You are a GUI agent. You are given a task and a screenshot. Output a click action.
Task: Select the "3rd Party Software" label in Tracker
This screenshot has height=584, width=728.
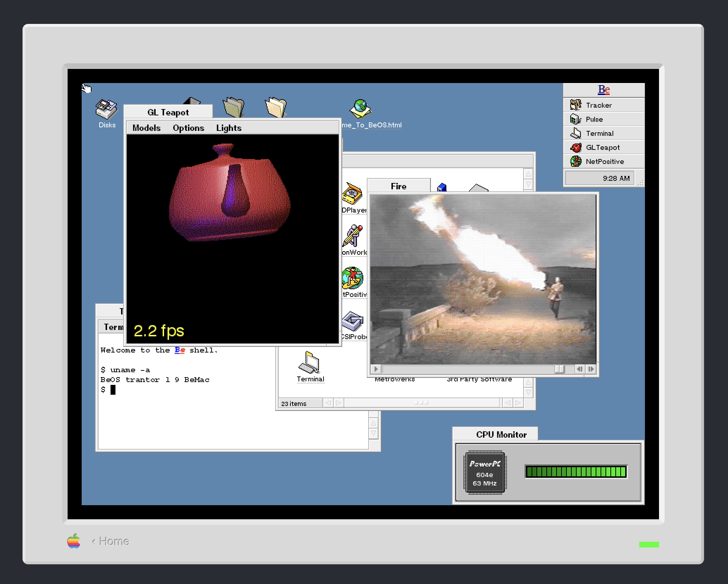click(x=479, y=379)
